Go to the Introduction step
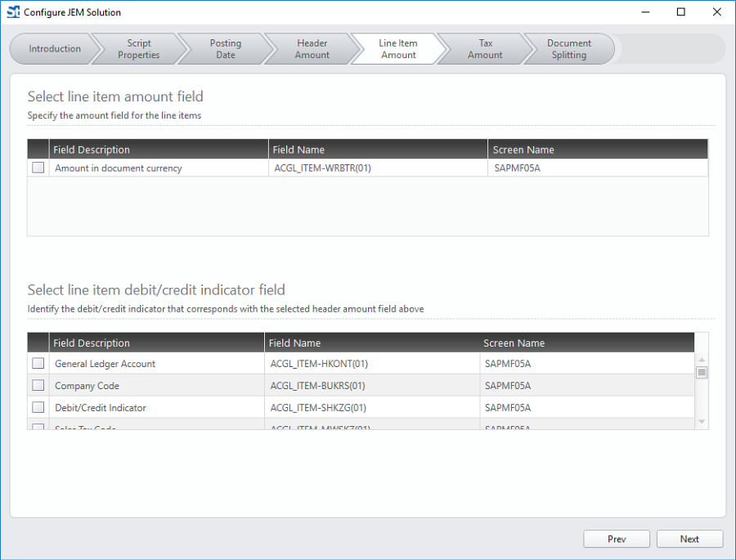The width and height of the screenshot is (736, 560). coord(55,49)
